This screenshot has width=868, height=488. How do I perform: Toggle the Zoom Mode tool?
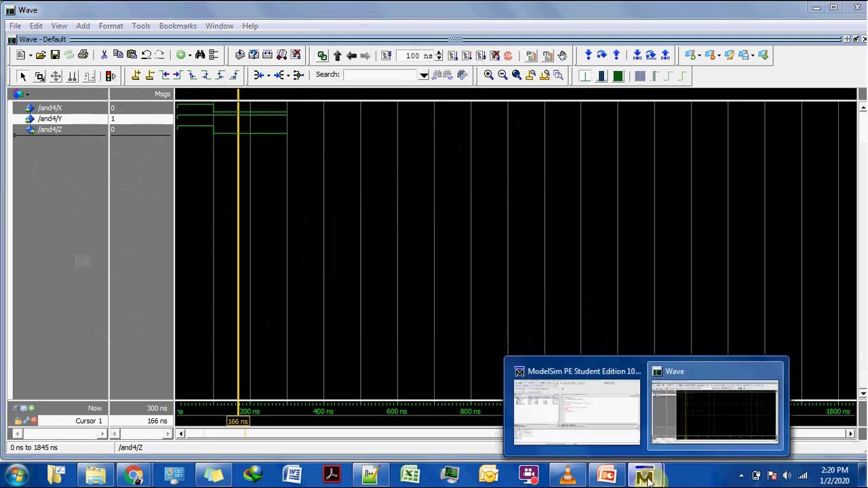pyautogui.click(x=39, y=76)
